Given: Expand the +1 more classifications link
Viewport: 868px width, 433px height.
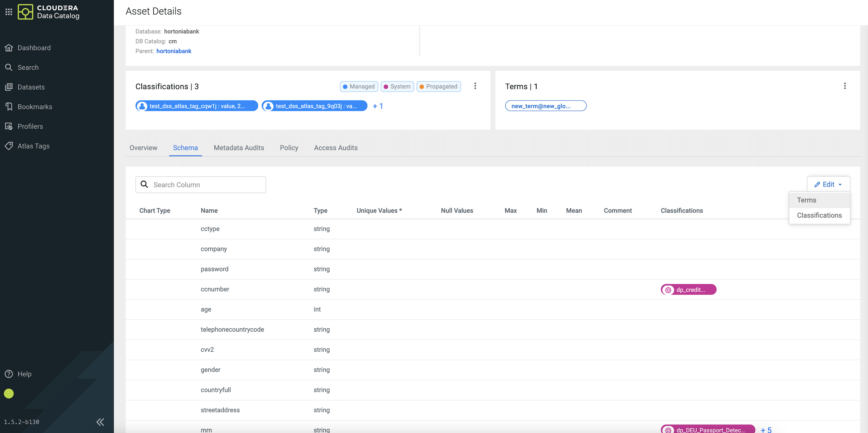Looking at the screenshot, I should [377, 106].
